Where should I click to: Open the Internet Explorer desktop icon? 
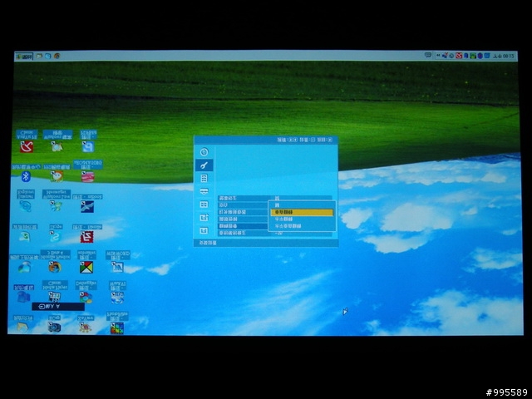click(x=26, y=206)
